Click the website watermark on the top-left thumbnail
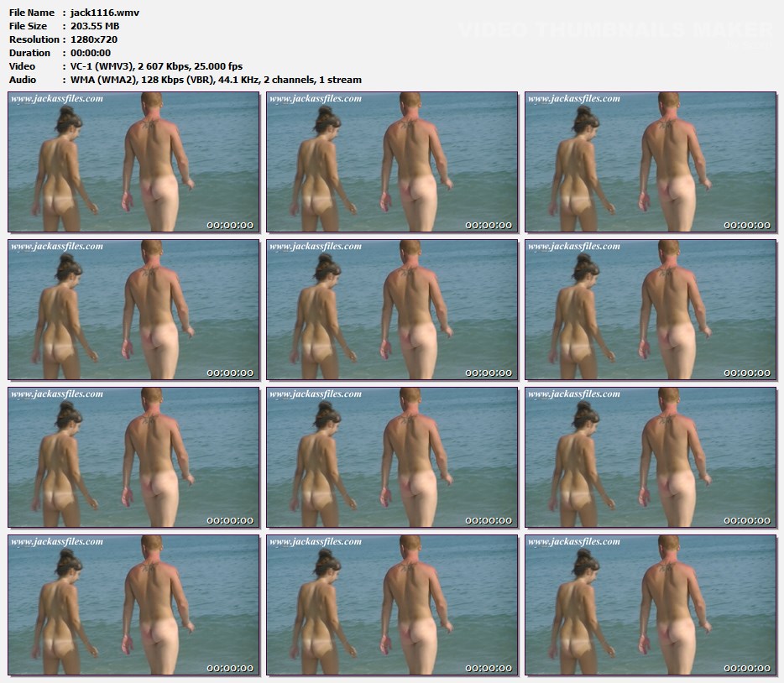The image size is (784, 683). tap(57, 99)
